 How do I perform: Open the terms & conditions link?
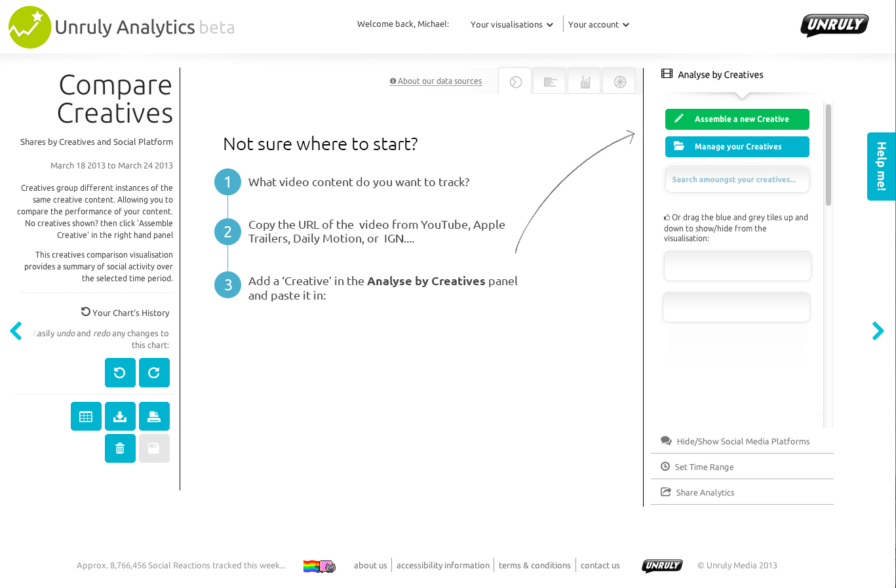coord(535,565)
